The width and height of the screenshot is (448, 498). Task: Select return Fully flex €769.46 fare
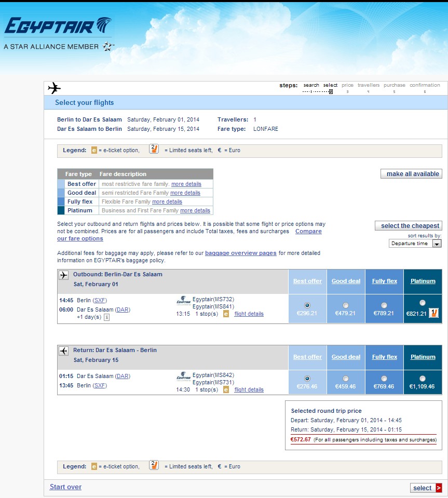(x=384, y=379)
